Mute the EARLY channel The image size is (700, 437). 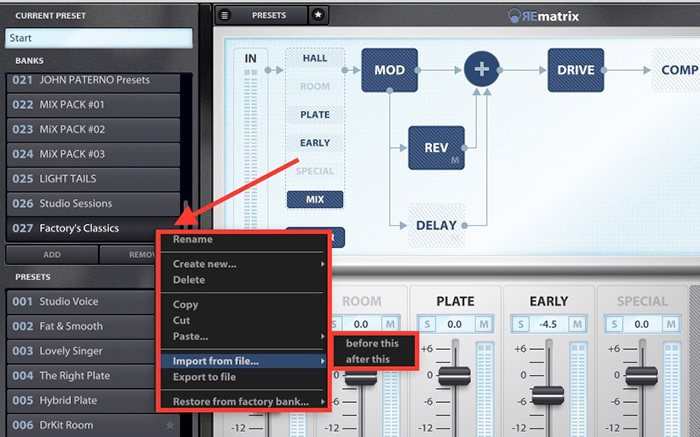[577, 324]
